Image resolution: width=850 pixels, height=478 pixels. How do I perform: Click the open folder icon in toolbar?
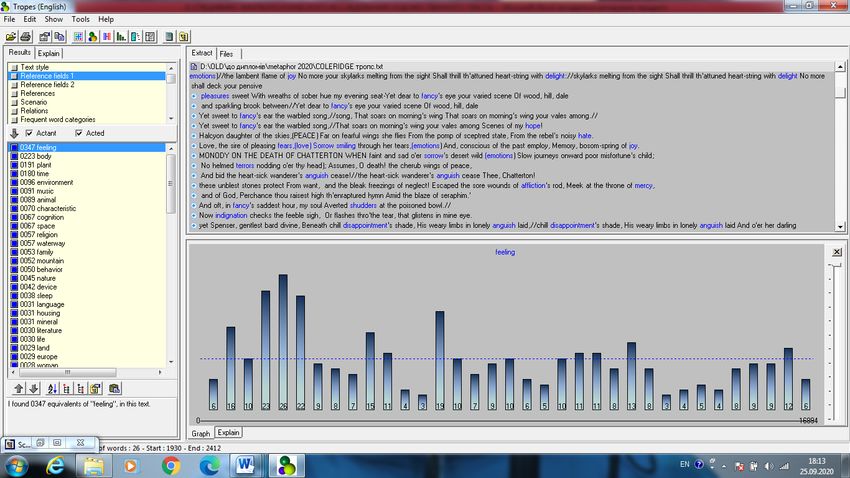coord(11,37)
